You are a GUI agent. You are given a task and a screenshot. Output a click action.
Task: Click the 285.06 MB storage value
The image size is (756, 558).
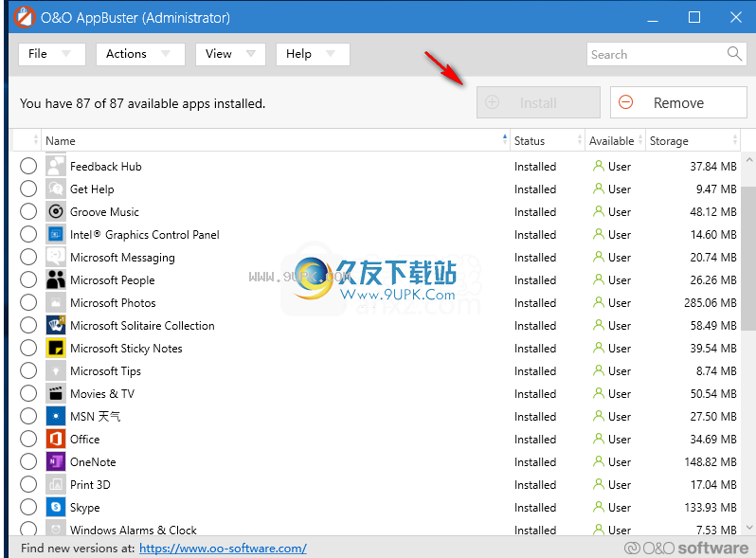[711, 303]
